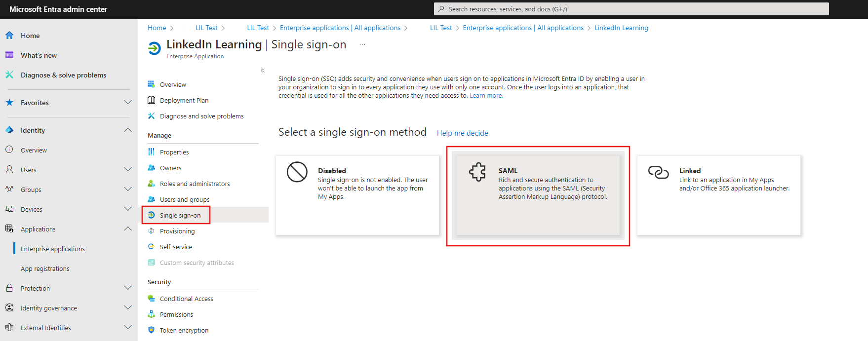Click the first LIL Test breadcrumb
Screen dimensions: 868x341
coord(206,28)
